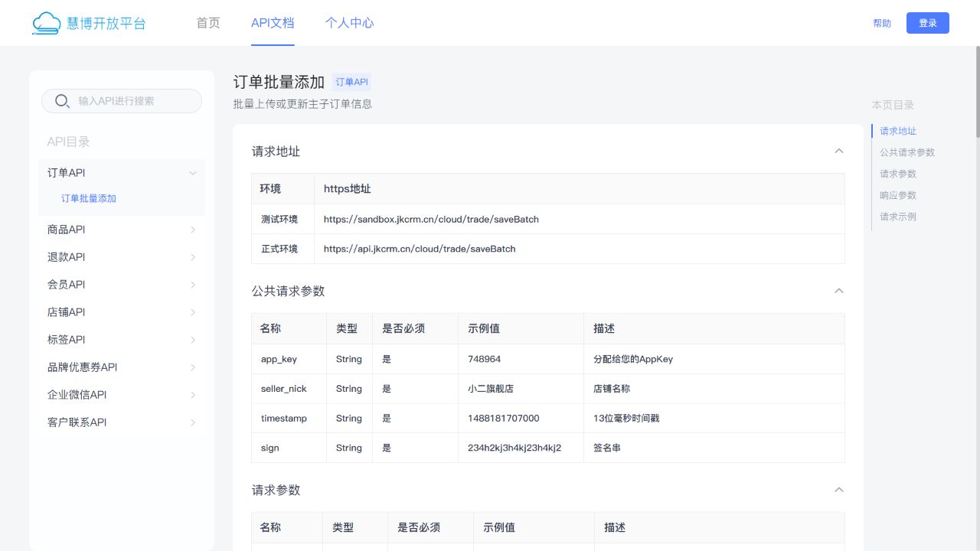
Task: Expand the 企业微信API category
Action: (122, 395)
